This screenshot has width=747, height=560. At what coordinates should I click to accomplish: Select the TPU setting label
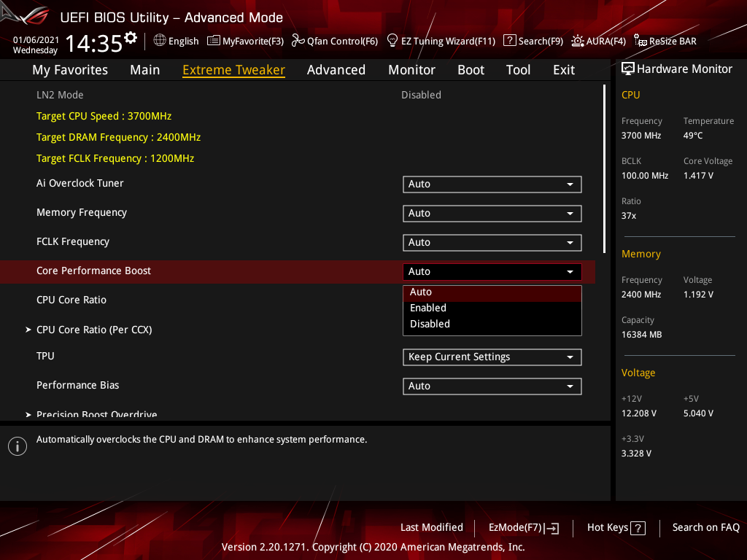(x=45, y=356)
